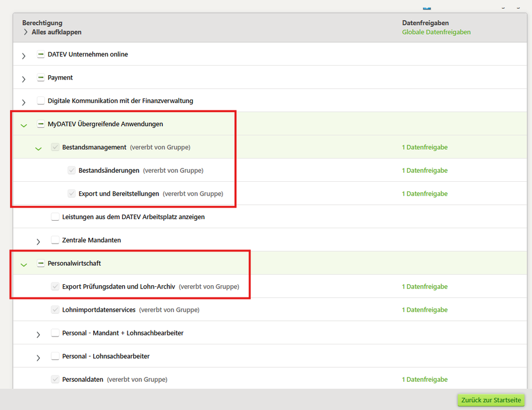Click Export Prüfungsdaten und Lohn-Archiv checkbox
The image size is (532, 410).
(x=55, y=286)
